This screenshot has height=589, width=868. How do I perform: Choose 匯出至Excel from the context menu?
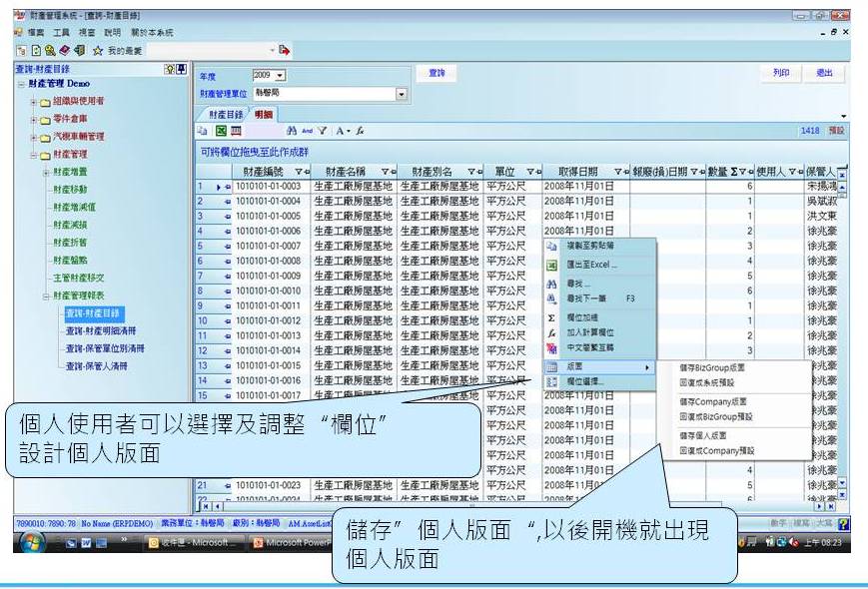pyautogui.click(x=592, y=266)
